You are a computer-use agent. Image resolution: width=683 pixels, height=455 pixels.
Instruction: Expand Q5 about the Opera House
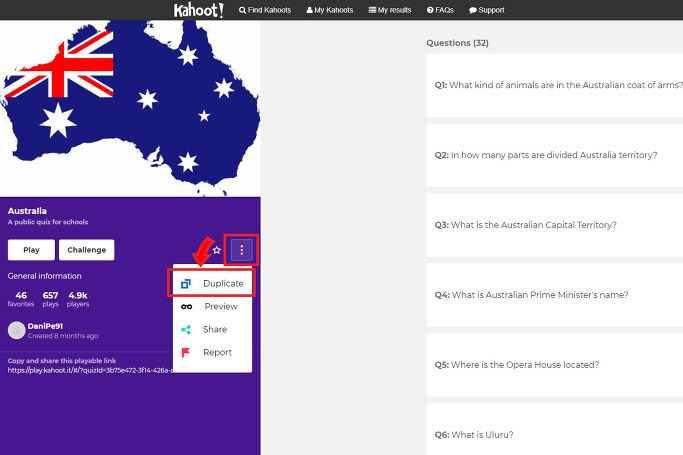click(x=555, y=365)
